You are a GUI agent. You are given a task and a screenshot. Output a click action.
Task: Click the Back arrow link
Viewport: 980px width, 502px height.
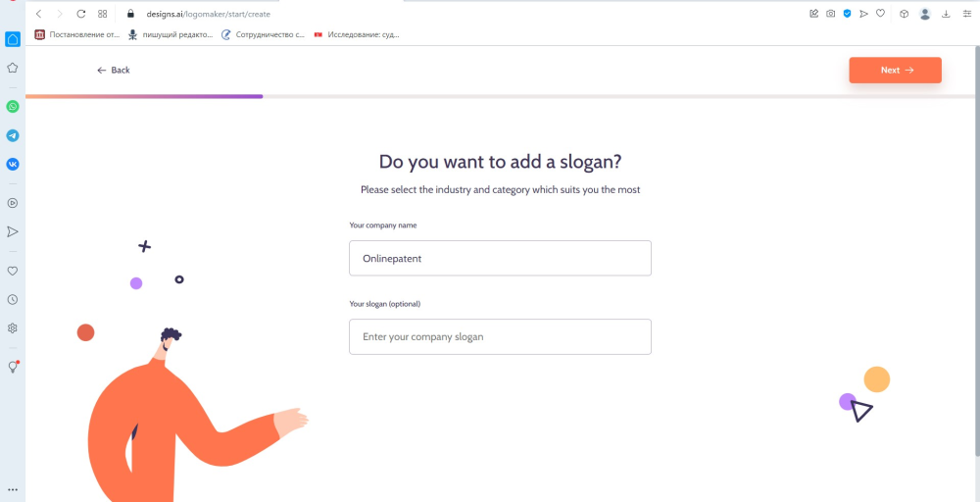pos(113,71)
